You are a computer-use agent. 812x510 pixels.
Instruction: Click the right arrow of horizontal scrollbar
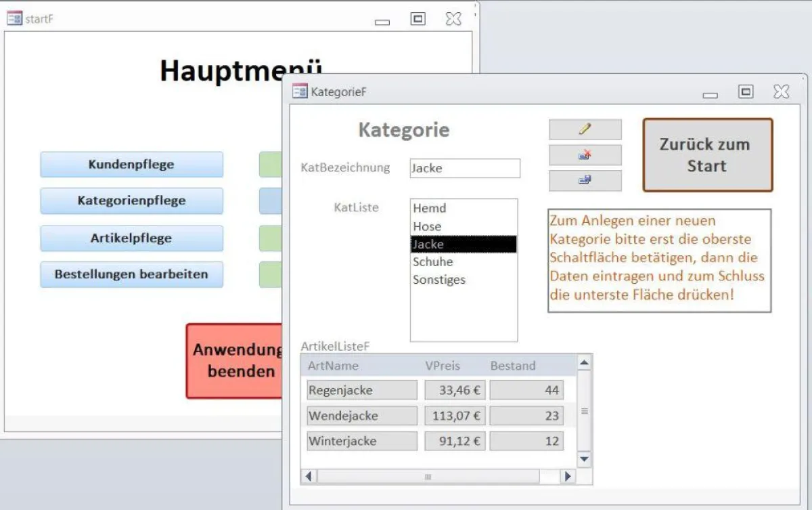tap(567, 477)
